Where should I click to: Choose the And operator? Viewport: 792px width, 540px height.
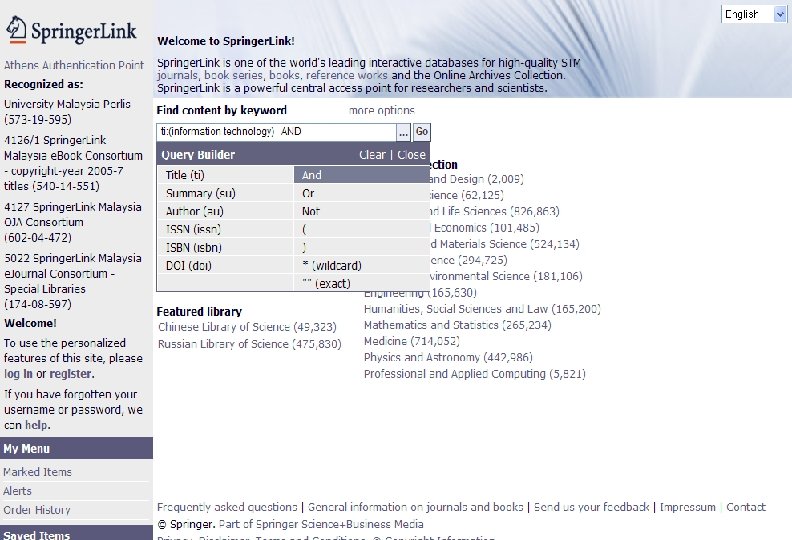tap(362, 175)
